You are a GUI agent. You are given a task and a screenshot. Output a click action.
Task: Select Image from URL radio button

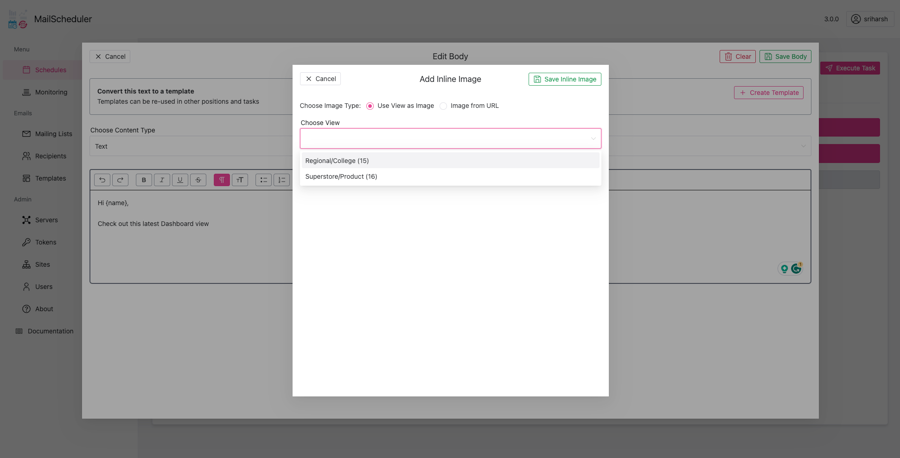[443, 106]
